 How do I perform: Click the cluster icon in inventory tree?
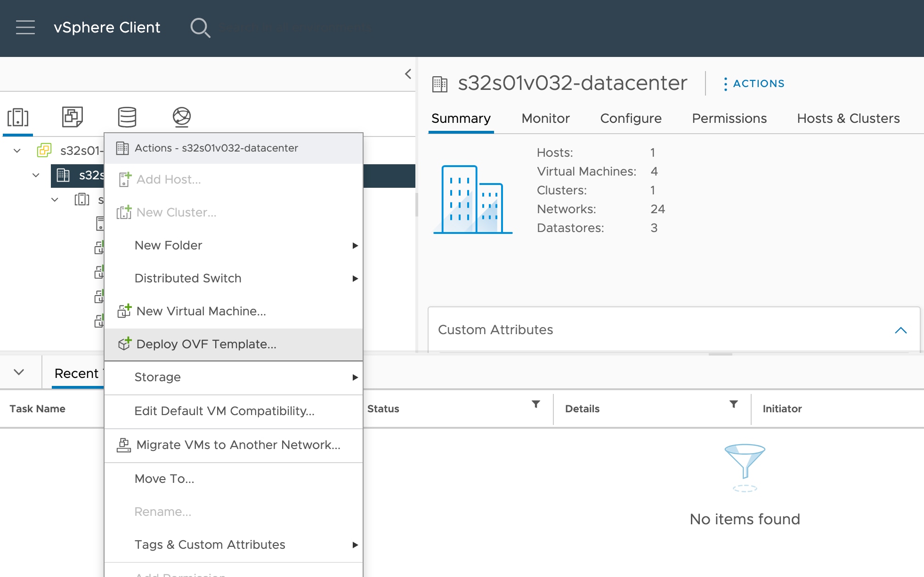click(x=82, y=200)
